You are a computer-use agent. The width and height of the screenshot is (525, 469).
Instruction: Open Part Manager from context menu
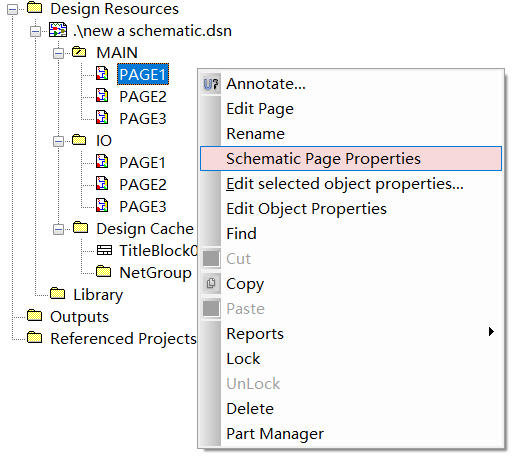[275, 434]
